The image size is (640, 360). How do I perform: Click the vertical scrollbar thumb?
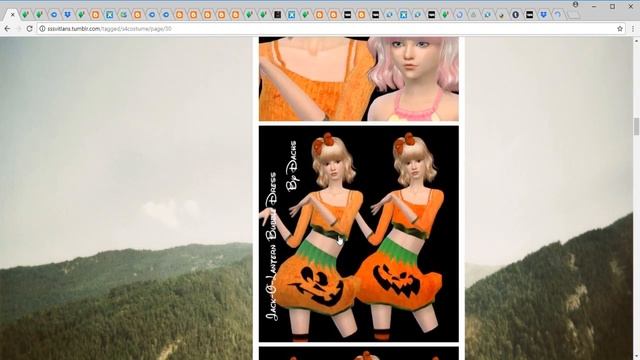(636, 126)
